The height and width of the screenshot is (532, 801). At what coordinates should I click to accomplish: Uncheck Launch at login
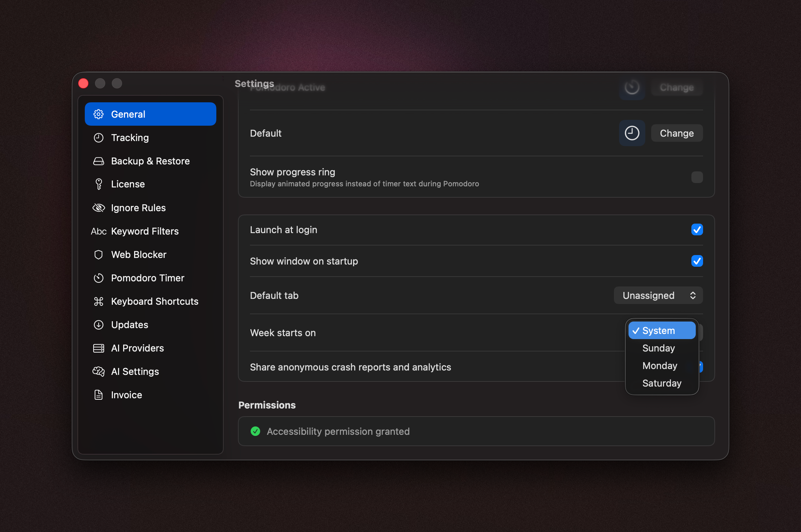(697, 230)
